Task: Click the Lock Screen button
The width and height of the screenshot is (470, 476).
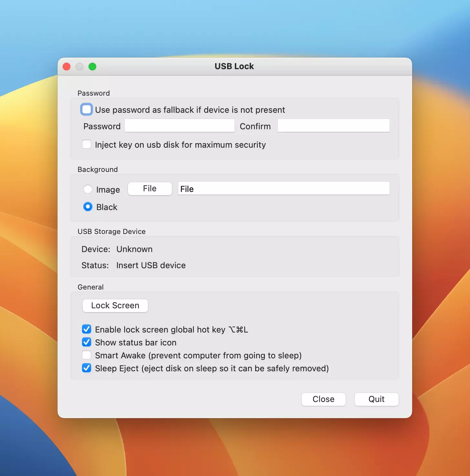Action: click(x=115, y=306)
